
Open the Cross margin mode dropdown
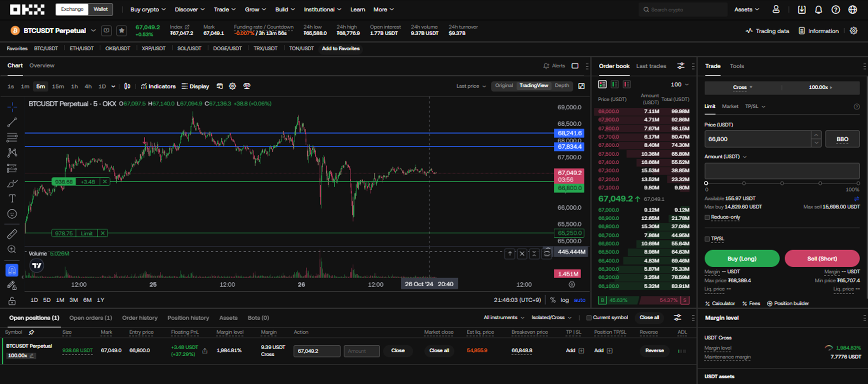(743, 87)
